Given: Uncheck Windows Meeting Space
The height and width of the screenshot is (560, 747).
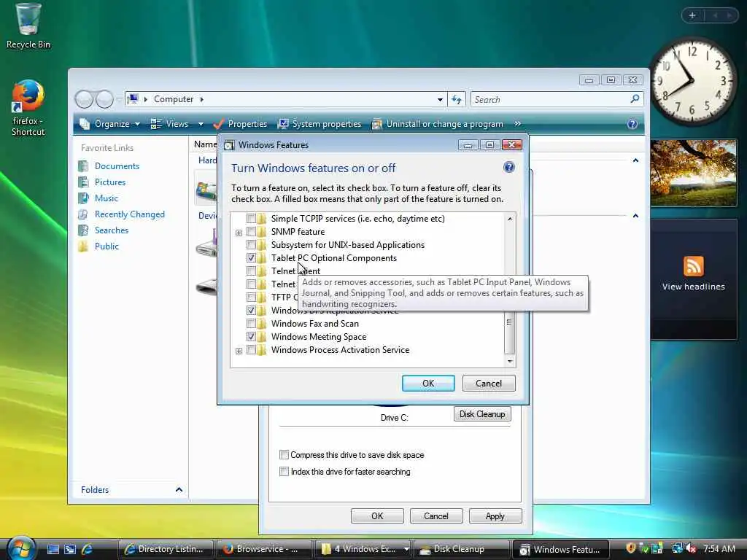Looking at the screenshot, I should 251,336.
